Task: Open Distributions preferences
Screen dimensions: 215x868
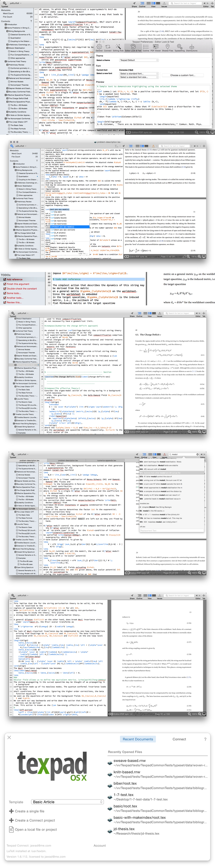Action: (191, 48)
